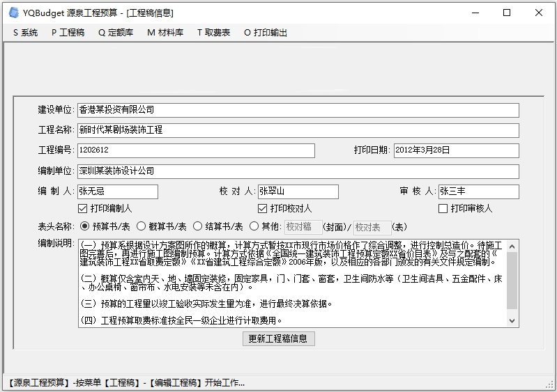Click the resize grip in status bar corner
Screen dimensions: 557x392
point(550,384)
